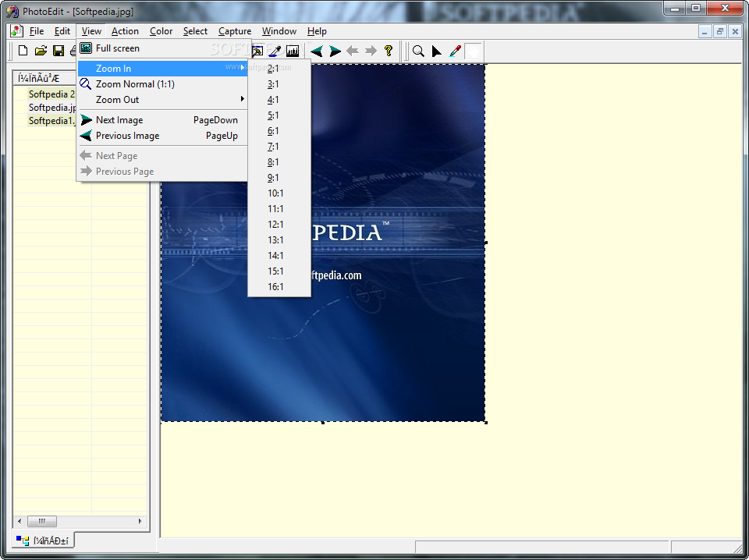Pick 4:1 zoom level

279,100
